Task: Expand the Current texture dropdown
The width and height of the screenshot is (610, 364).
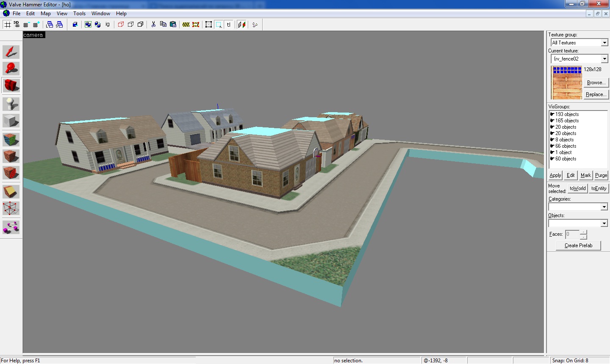Action: (x=604, y=59)
